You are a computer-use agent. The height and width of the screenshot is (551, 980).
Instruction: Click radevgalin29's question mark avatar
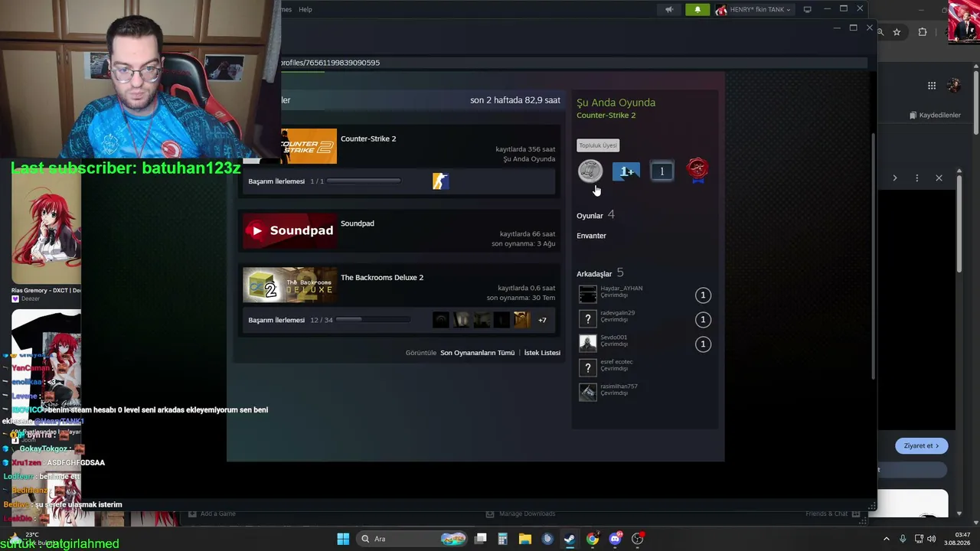coord(587,318)
